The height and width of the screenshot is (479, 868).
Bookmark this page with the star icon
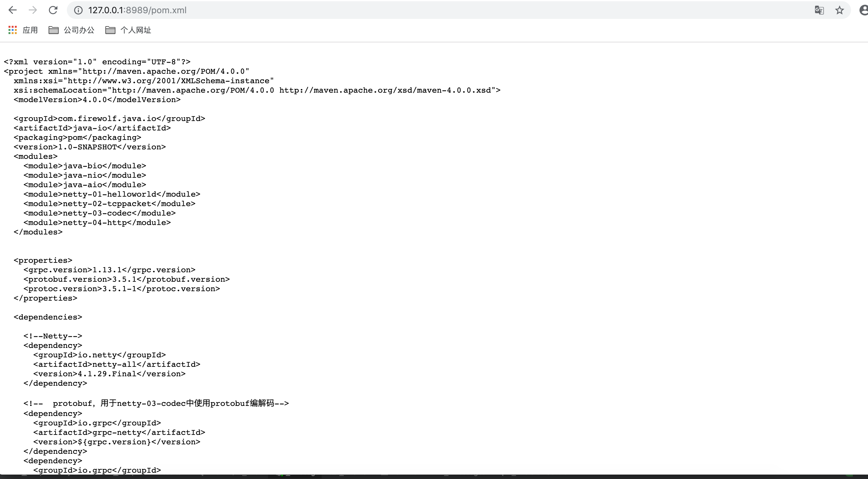point(839,10)
